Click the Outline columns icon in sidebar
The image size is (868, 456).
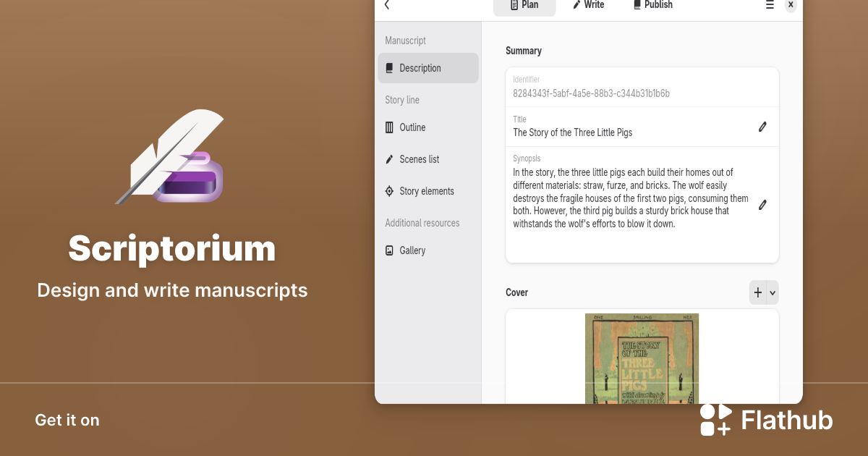pyautogui.click(x=390, y=127)
